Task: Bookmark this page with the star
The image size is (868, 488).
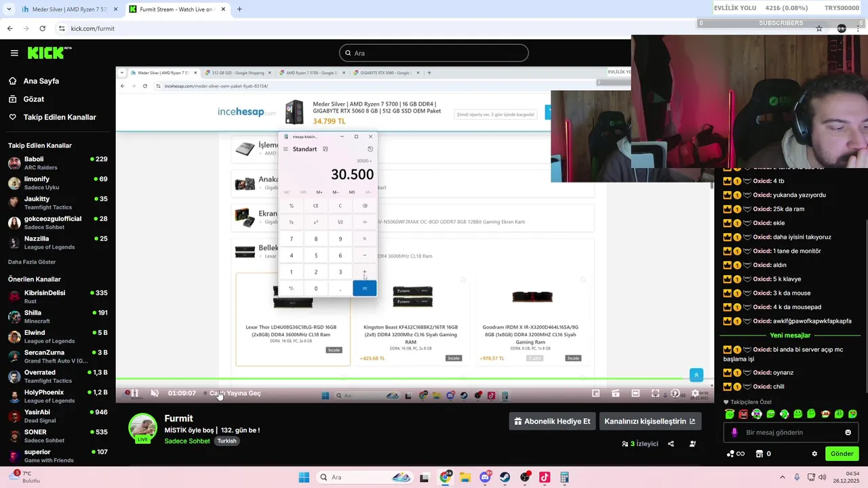Action: pyautogui.click(x=819, y=28)
